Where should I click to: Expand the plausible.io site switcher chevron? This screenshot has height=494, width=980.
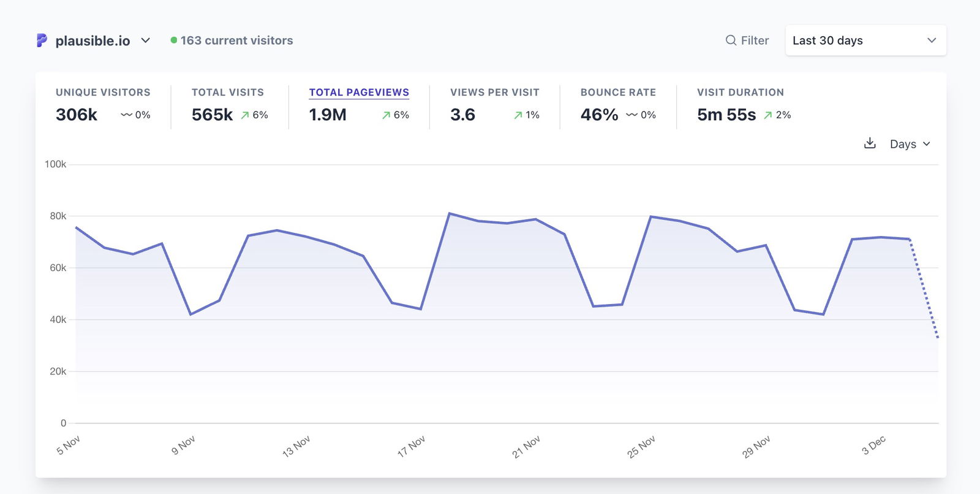[146, 40]
